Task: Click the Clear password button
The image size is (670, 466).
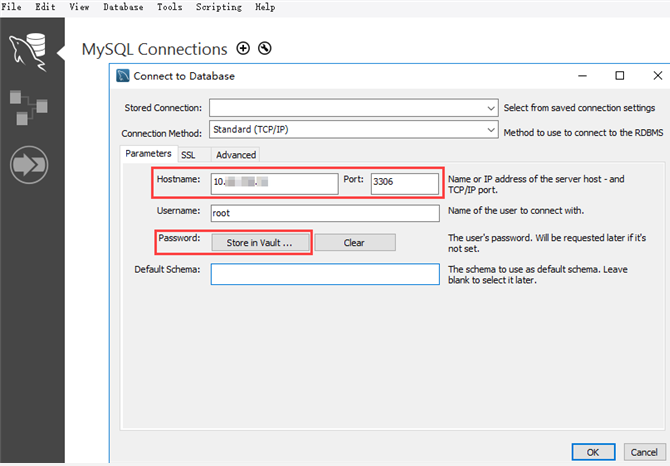Action: (355, 243)
